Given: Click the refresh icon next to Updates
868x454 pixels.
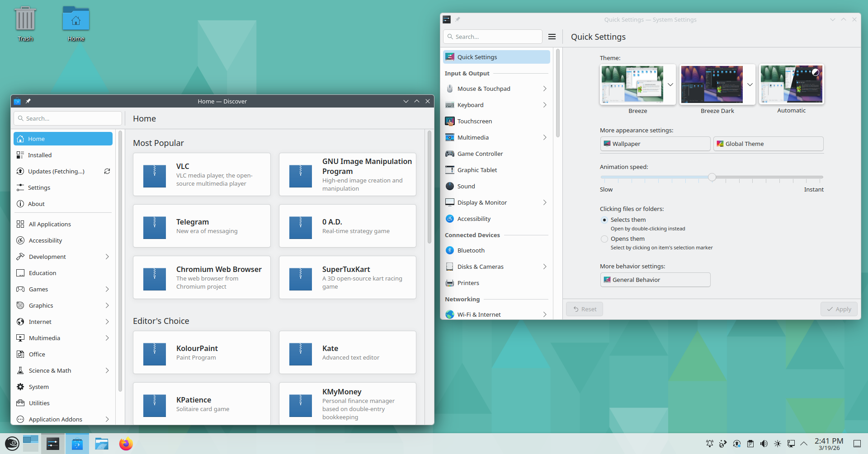Looking at the screenshot, I should (107, 171).
